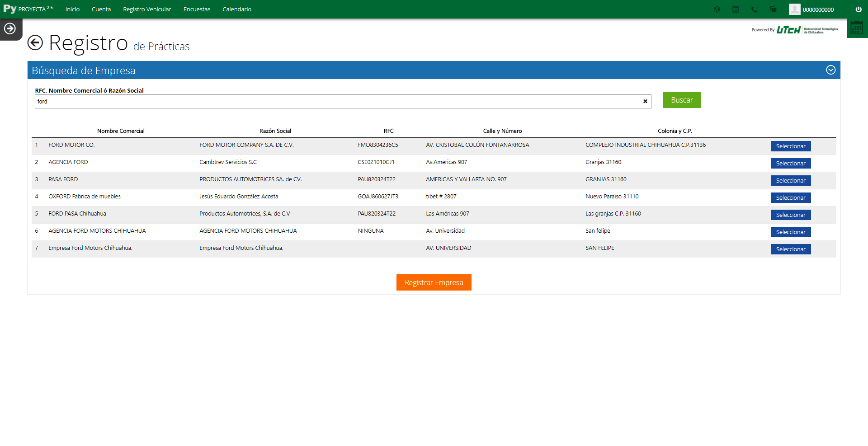Open the large calendar side tab
Screen dimensions: 868x446
[x=857, y=28]
